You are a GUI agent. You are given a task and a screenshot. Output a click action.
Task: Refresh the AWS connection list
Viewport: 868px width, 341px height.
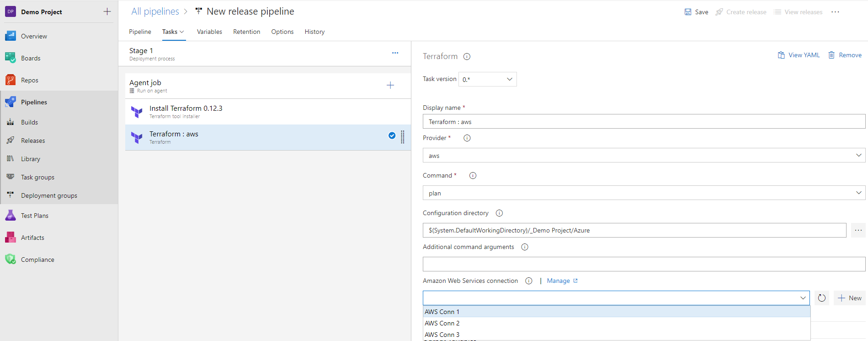point(822,298)
